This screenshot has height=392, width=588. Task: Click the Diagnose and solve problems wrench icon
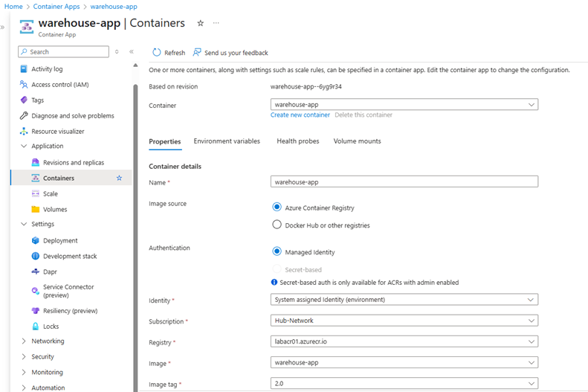pos(24,115)
